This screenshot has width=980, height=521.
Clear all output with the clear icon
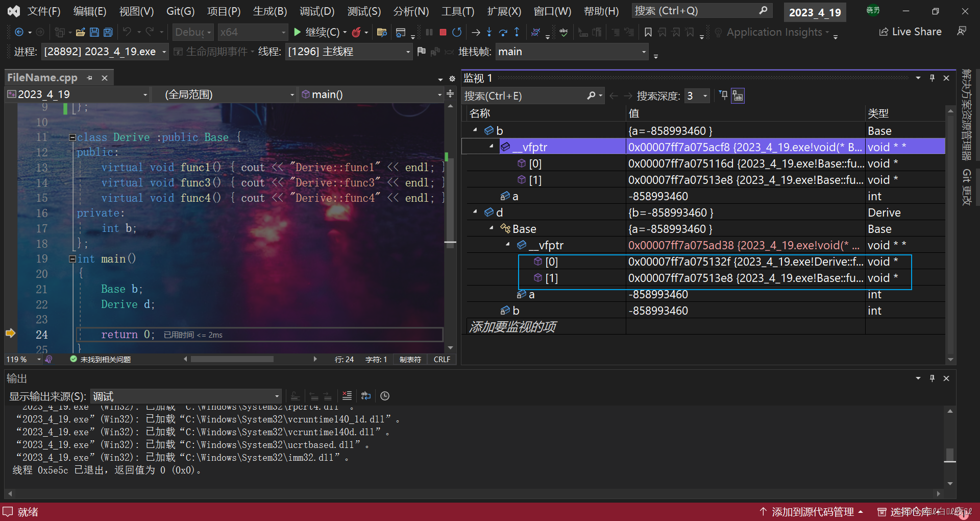(x=347, y=396)
